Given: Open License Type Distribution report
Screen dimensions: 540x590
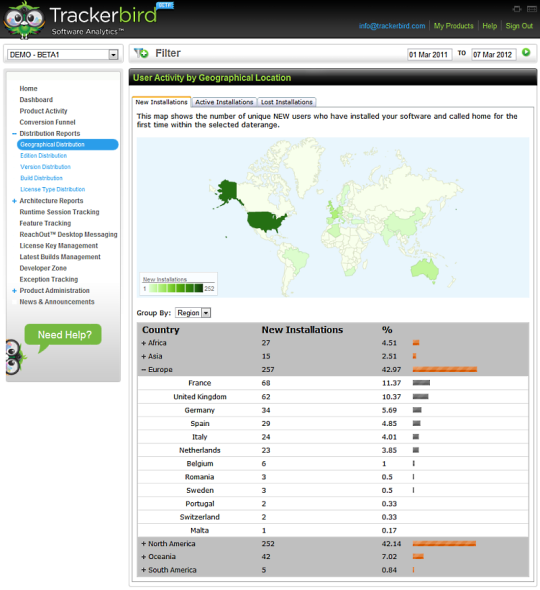Looking at the screenshot, I should click(x=53, y=190).
